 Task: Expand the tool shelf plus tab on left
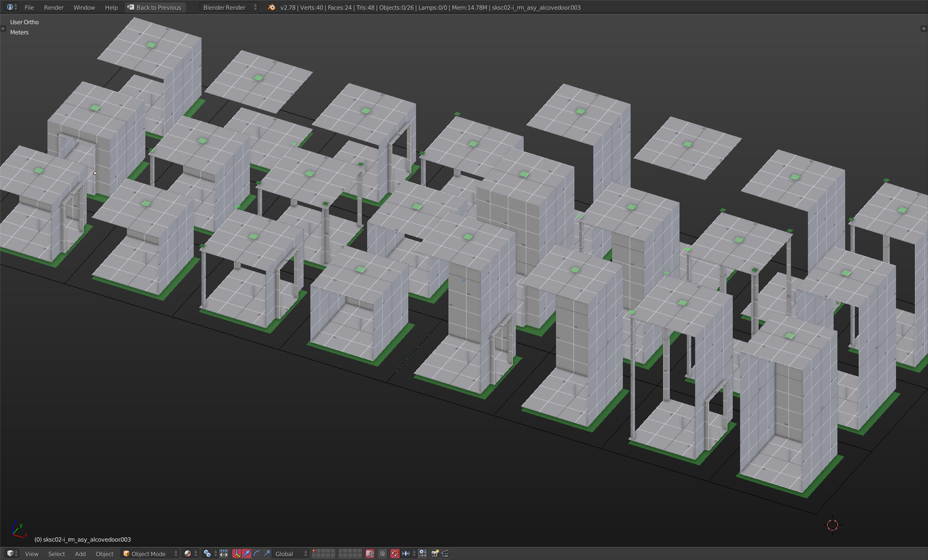point(2,29)
